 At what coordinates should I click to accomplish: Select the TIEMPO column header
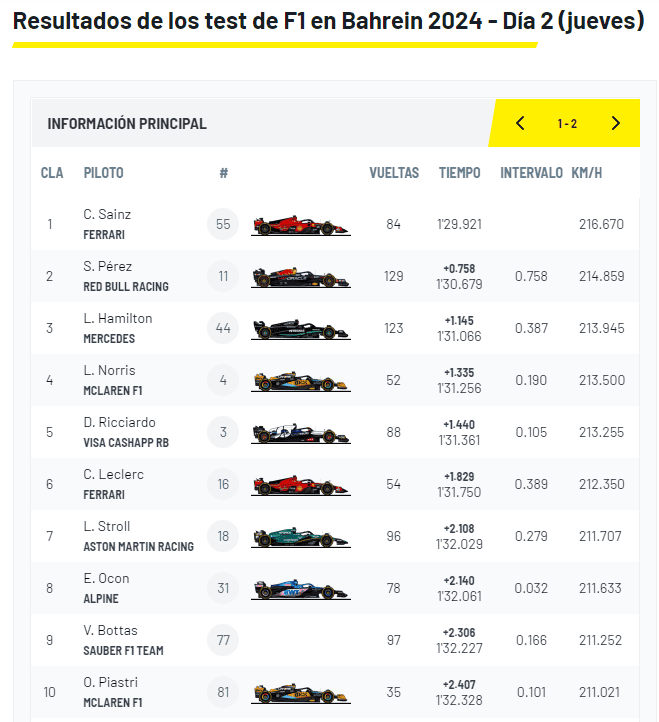(x=459, y=173)
